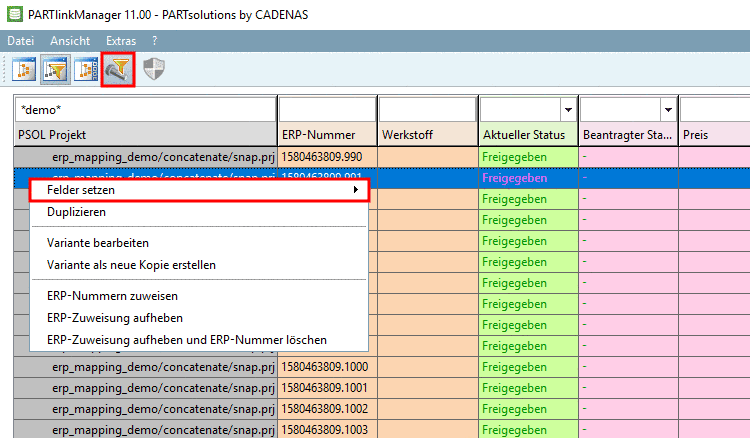This screenshot has height=438, width=750.
Task: Open the ? help menu
Action: pyautogui.click(x=154, y=41)
